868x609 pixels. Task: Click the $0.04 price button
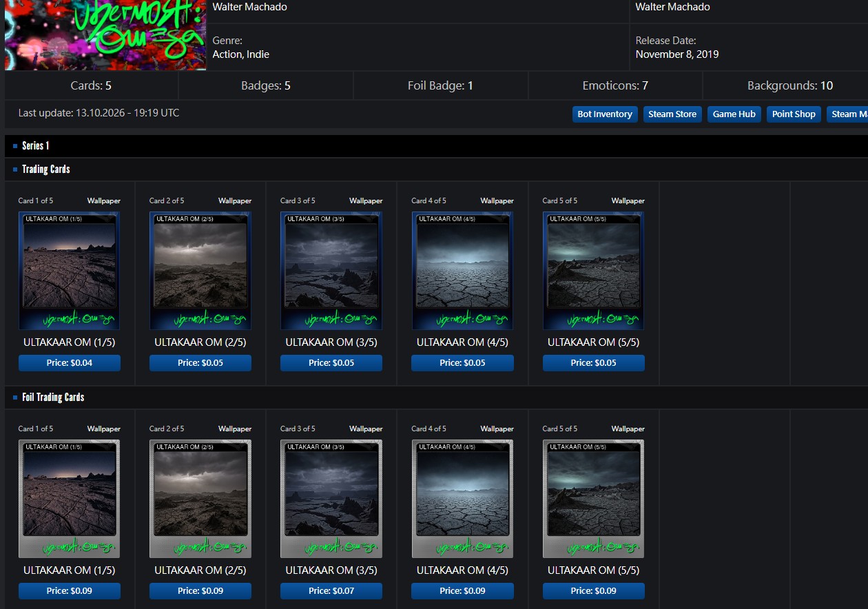tap(70, 363)
